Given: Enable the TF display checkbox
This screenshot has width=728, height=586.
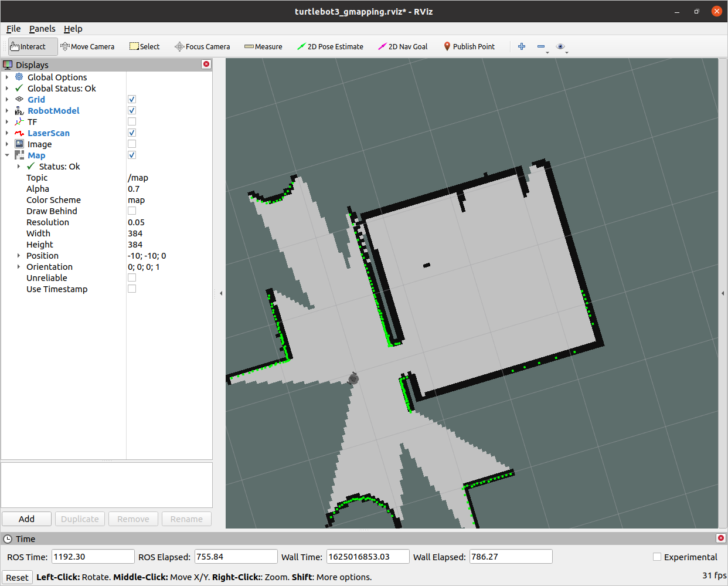Looking at the screenshot, I should point(132,122).
